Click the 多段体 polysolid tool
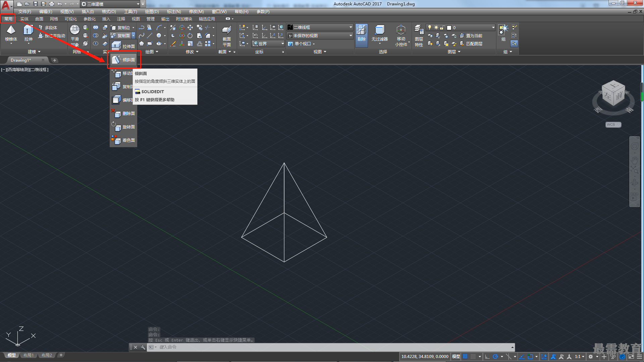Screen dimensions: 644x362 [x=48, y=27]
